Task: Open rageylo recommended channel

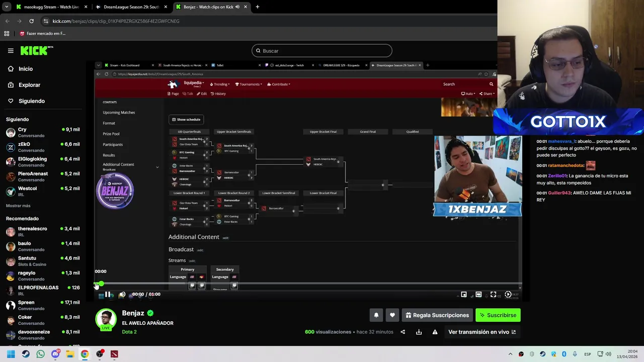Action: click(43, 276)
